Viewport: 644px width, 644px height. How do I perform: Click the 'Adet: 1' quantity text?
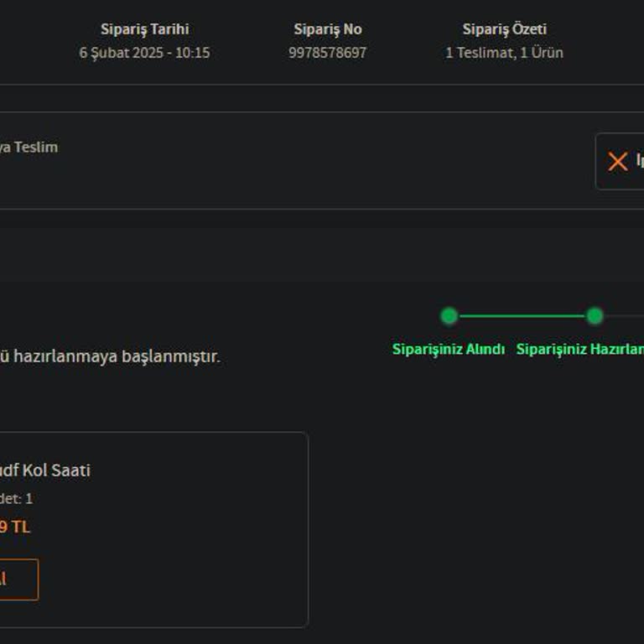coord(15,499)
